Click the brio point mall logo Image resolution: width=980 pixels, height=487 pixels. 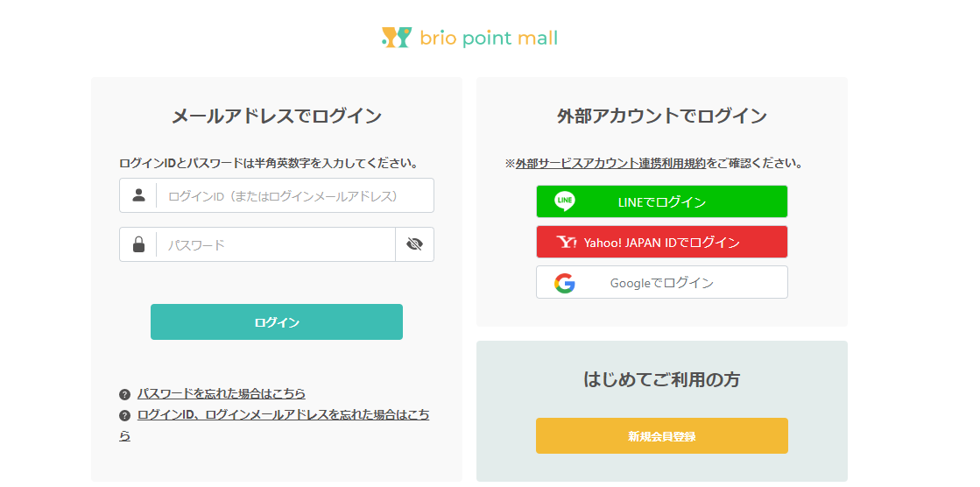[469, 38]
